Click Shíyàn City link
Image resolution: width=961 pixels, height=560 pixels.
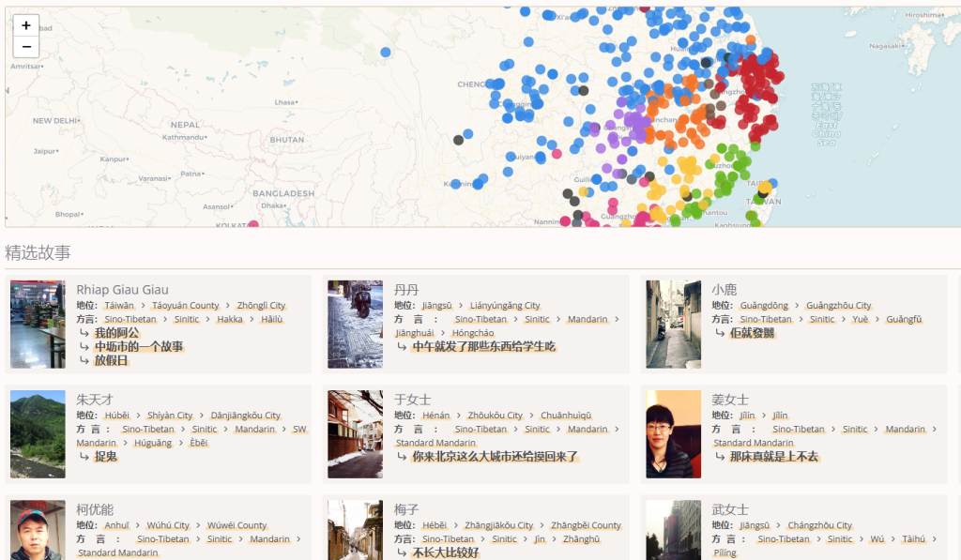(170, 416)
